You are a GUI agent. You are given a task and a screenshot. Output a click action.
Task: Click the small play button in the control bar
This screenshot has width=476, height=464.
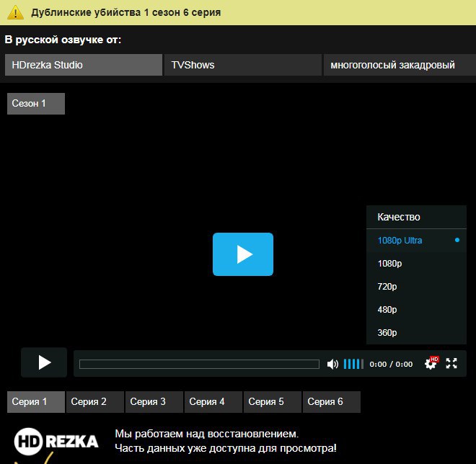tap(44, 362)
